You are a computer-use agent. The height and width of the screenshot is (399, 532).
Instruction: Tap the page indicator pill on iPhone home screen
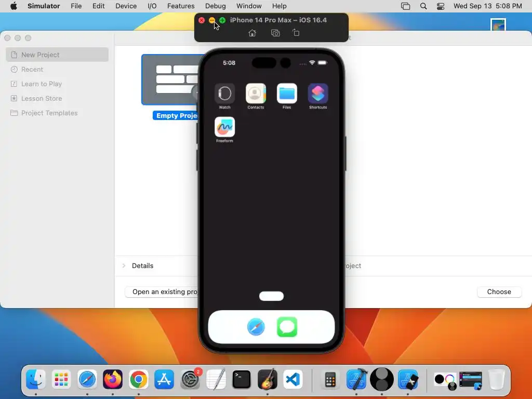click(271, 296)
